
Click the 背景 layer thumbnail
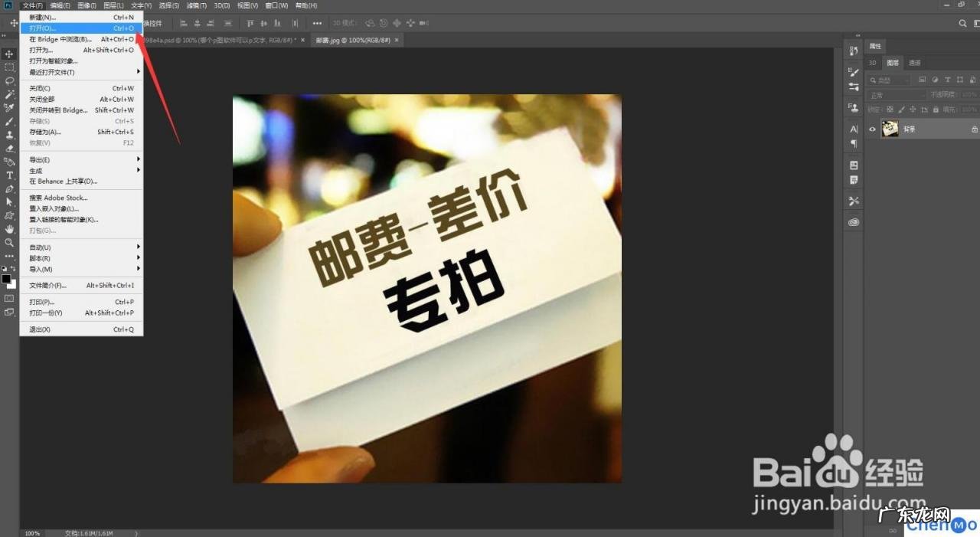[890, 129]
